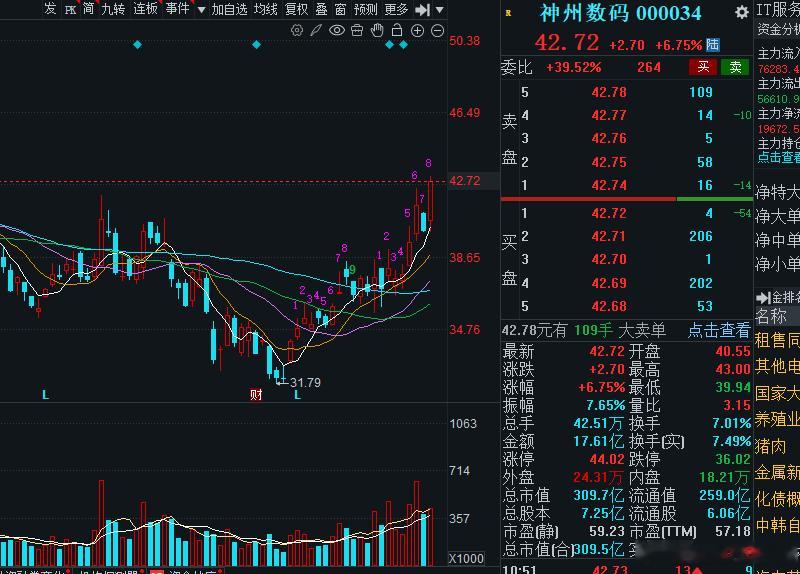Screen dimensions: 800x574
Task: Toggle 均线 moving averages
Action: (x=266, y=9)
